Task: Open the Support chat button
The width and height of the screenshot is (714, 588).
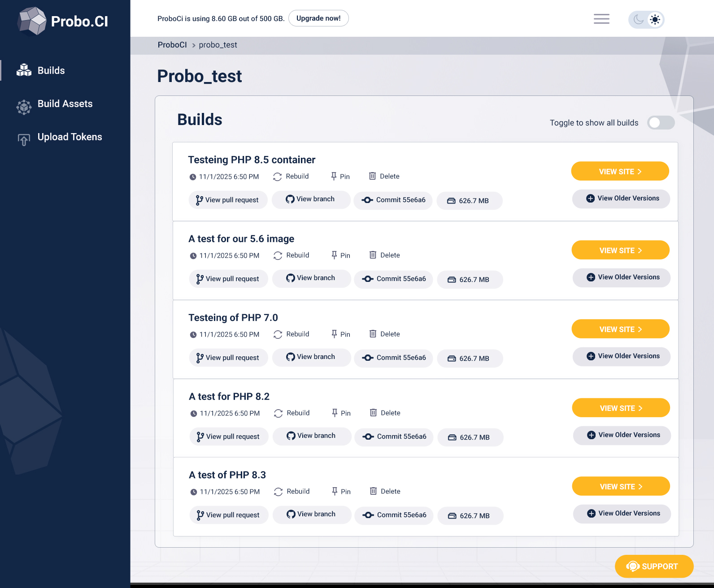Action: (x=654, y=566)
